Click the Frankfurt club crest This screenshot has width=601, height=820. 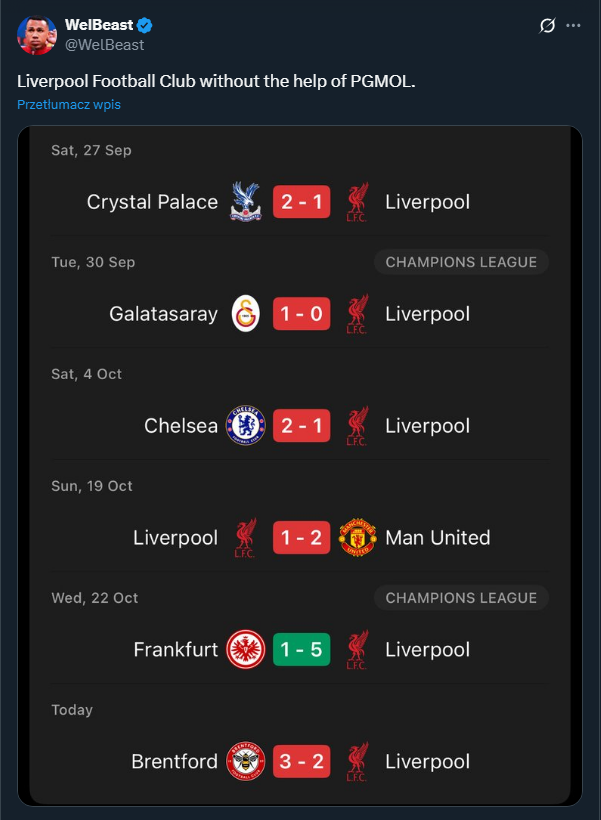pos(245,650)
